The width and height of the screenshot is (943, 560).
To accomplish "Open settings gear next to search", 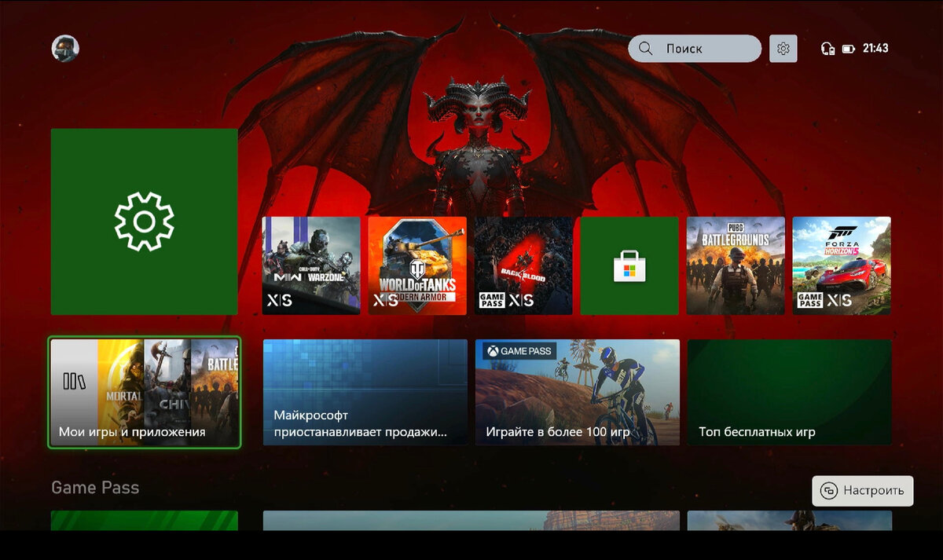I will pos(783,49).
